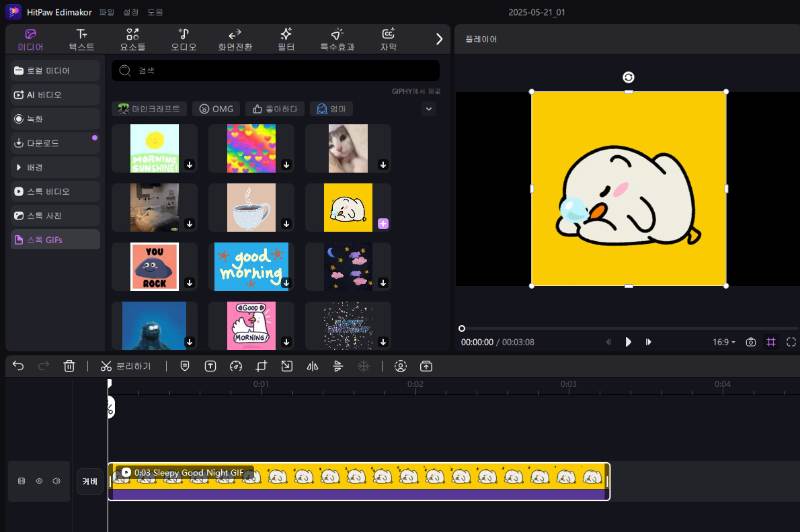Download the Morning Sunshine GIF
Viewport: 800px width, 532px height.
click(189, 165)
